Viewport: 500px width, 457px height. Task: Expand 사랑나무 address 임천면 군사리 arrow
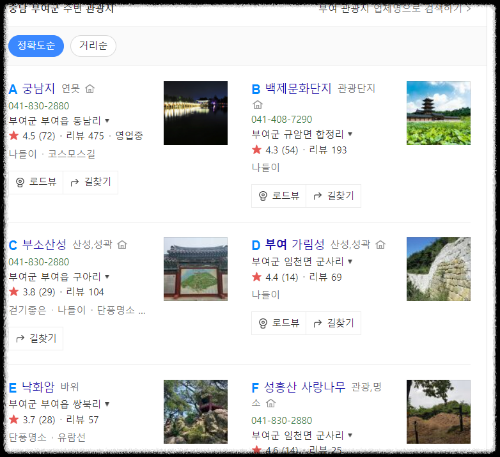(x=350, y=435)
